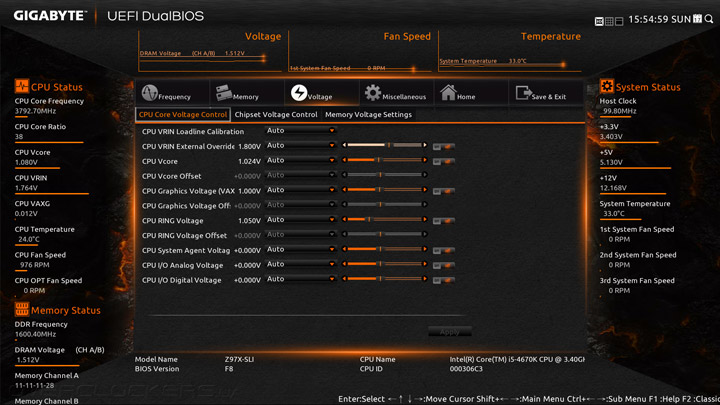
Task: Decrease CPU System Agent Voltage with left arrow
Action: tap(344, 249)
